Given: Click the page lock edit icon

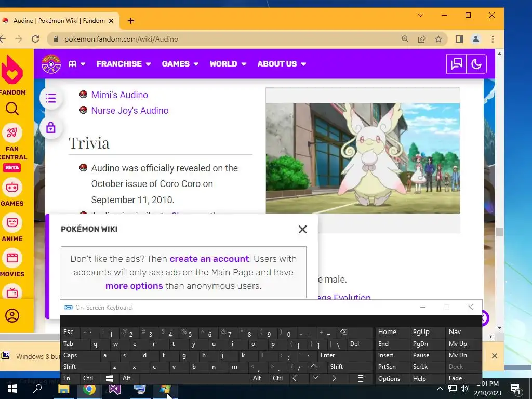Looking at the screenshot, I should [x=51, y=128].
